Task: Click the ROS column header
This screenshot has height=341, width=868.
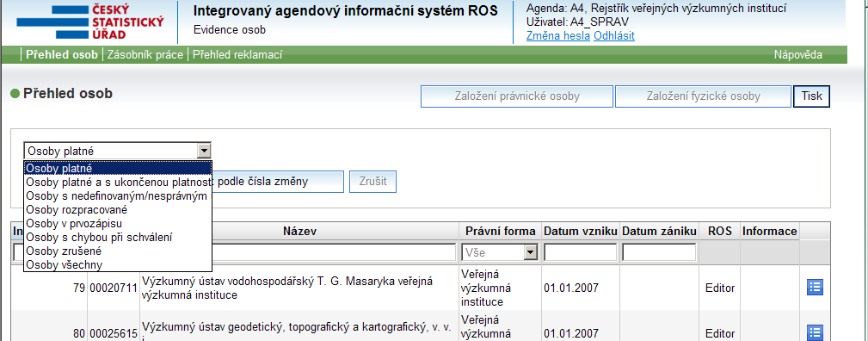Action: [720, 232]
